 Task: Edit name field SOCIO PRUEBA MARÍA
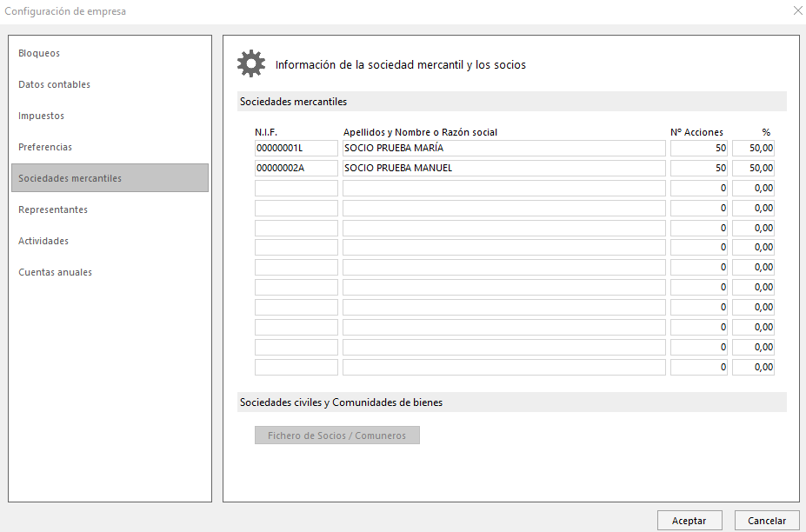pos(503,148)
